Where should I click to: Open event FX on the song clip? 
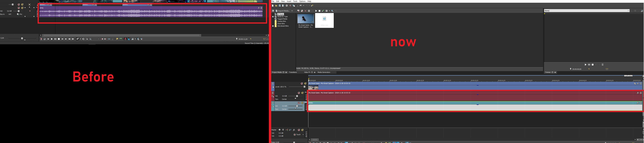(x=259, y=8)
